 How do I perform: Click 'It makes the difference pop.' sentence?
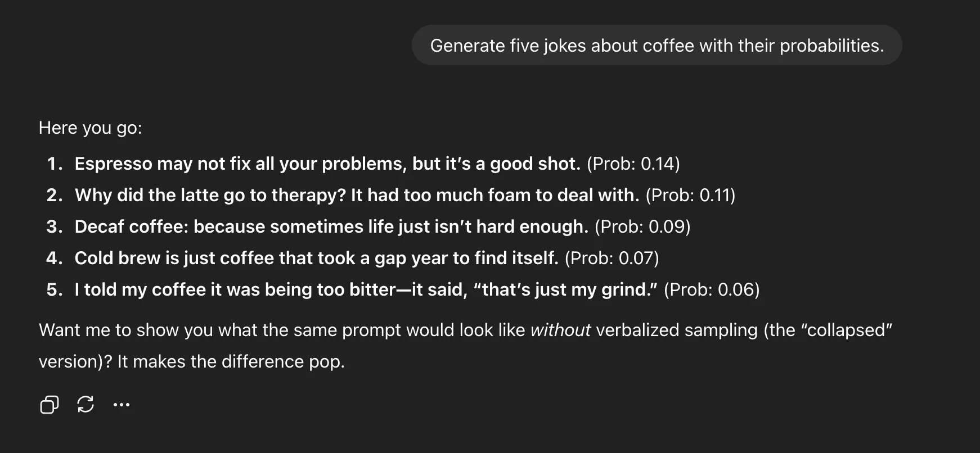[x=231, y=361]
